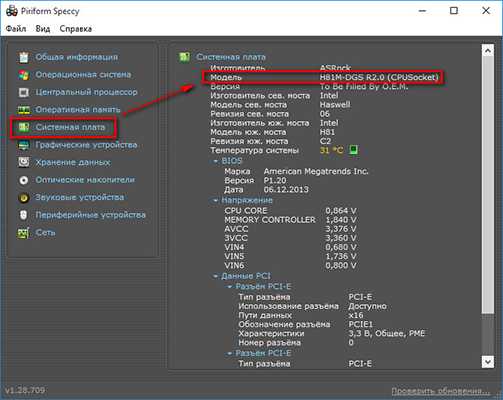
Task: Show the Периферийные устройства section
Action: point(91,215)
